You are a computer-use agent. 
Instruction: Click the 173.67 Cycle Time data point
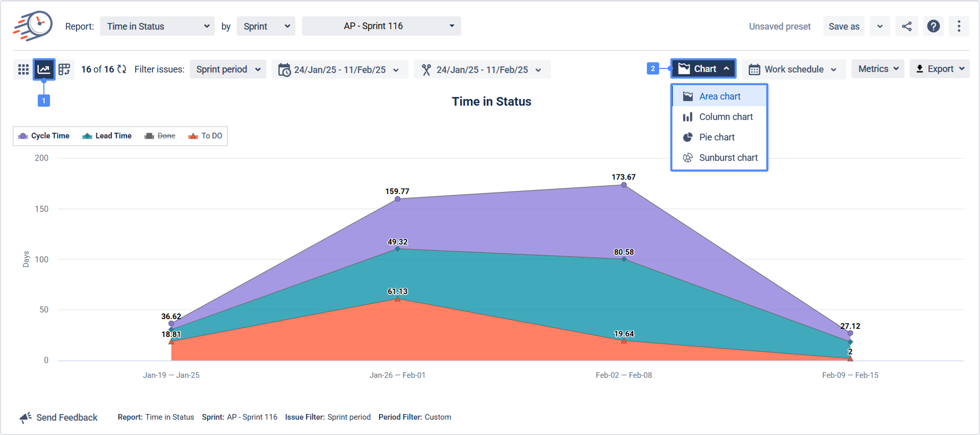(624, 185)
